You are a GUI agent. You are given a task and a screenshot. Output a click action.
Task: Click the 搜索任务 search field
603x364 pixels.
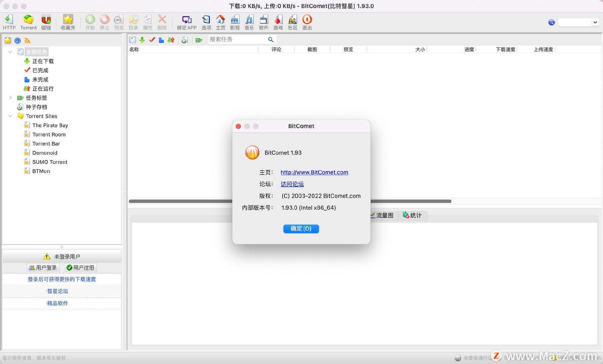pos(238,39)
